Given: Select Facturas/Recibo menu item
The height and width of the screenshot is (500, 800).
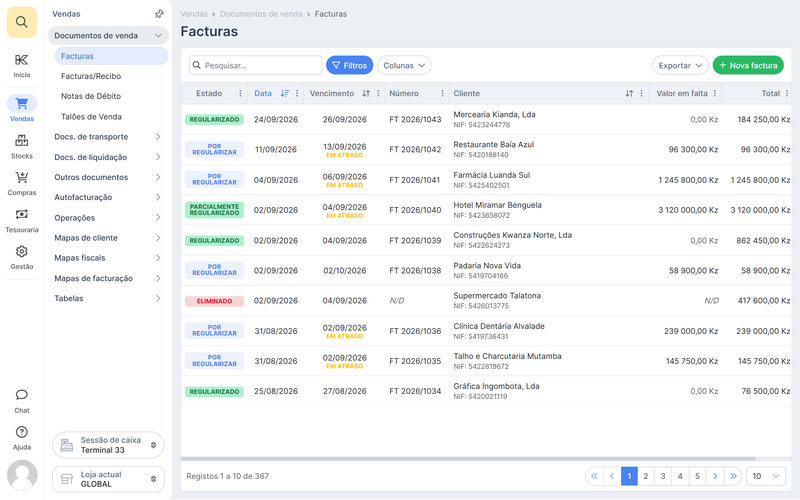Looking at the screenshot, I should point(111,76).
